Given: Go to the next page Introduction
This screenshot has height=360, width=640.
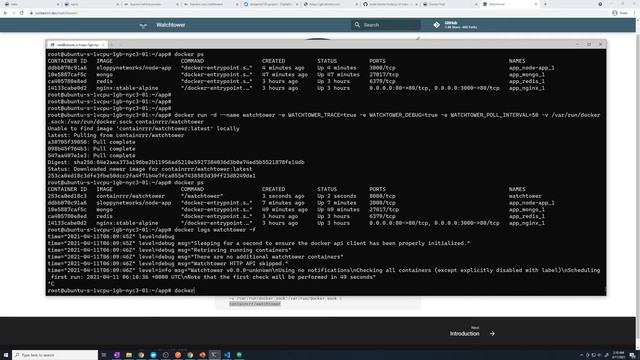Looking at the screenshot, I should coord(465,333).
